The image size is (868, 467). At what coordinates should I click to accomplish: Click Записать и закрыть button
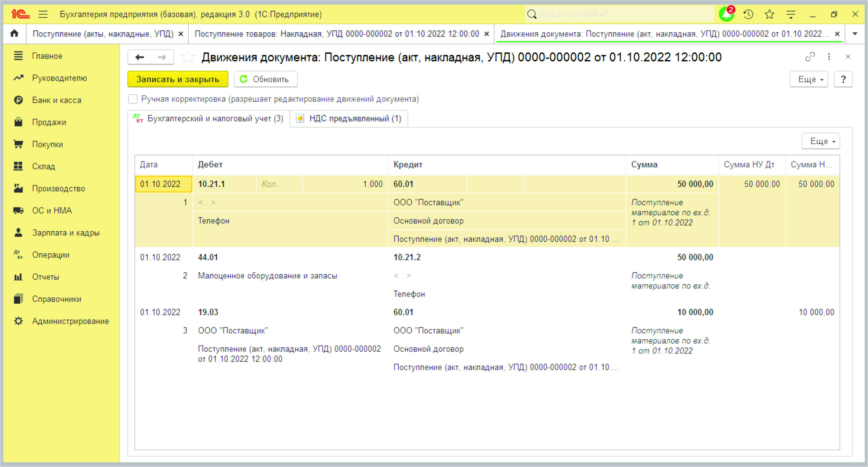click(x=177, y=79)
